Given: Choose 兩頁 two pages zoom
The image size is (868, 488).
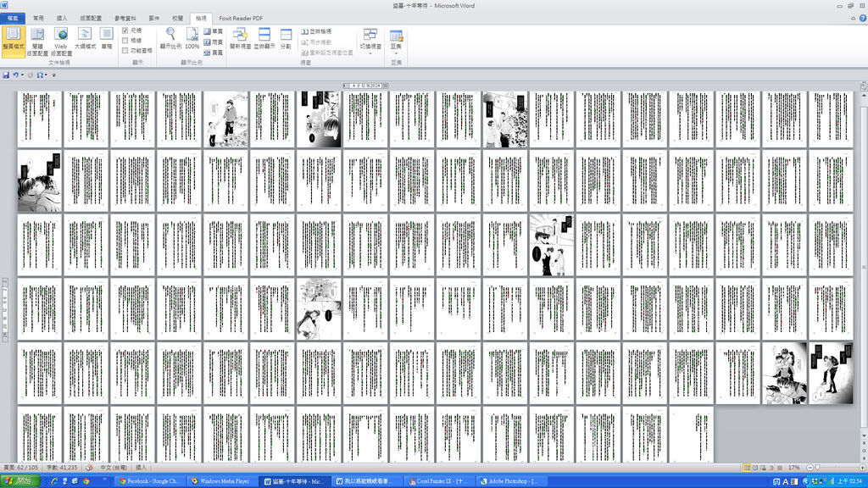Looking at the screenshot, I should point(213,42).
